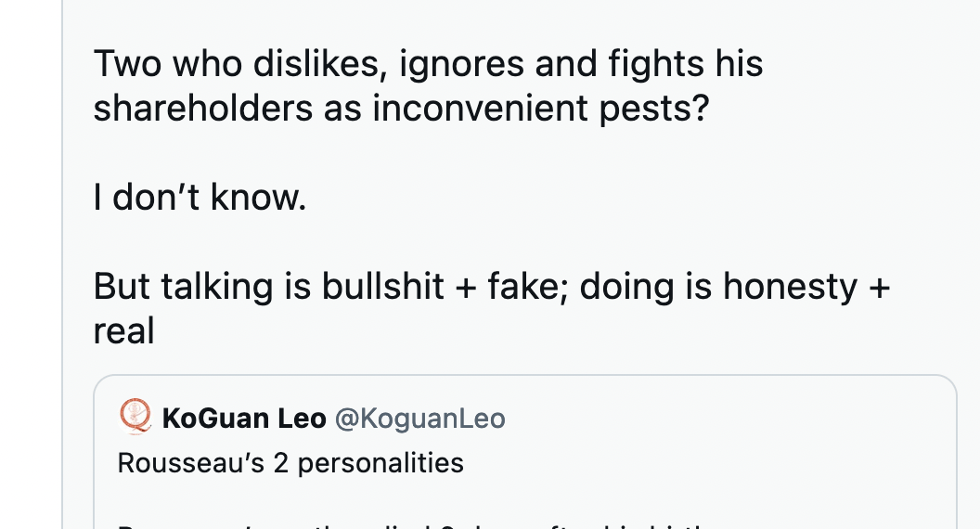Click the KoGuan Leo display name
This screenshot has width=980, height=529.
point(244,419)
